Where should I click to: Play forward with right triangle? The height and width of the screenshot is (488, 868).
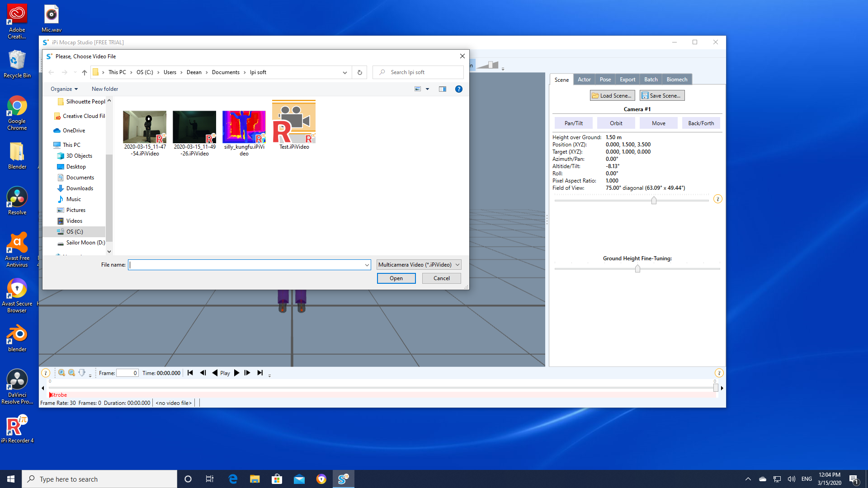pos(236,373)
